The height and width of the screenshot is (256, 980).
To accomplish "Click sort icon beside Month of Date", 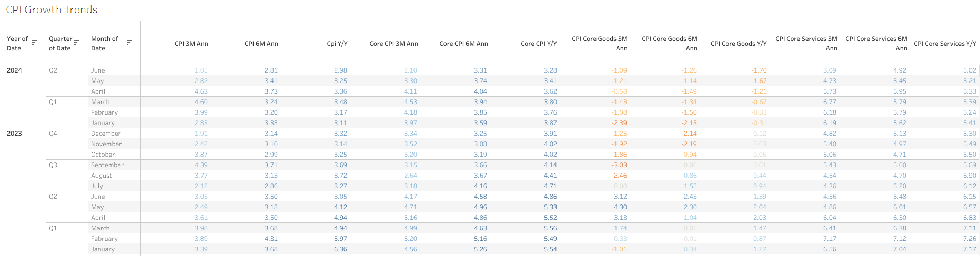I will click(129, 43).
